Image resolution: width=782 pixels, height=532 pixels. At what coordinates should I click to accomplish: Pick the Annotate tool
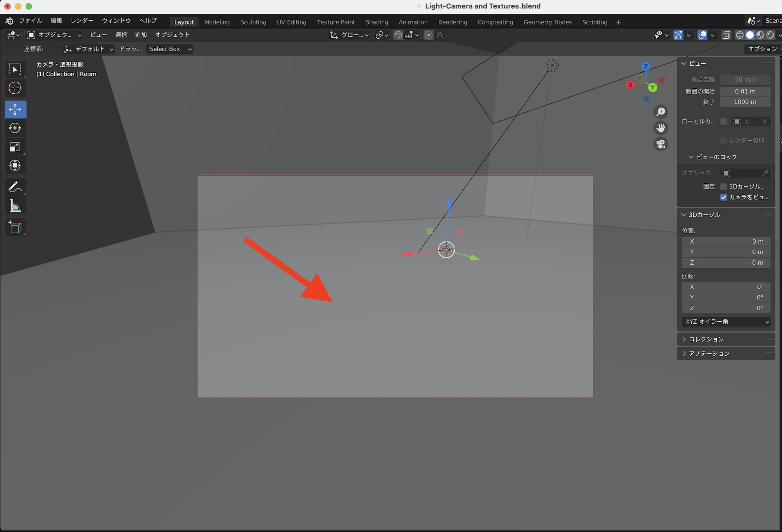(x=16, y=187)
